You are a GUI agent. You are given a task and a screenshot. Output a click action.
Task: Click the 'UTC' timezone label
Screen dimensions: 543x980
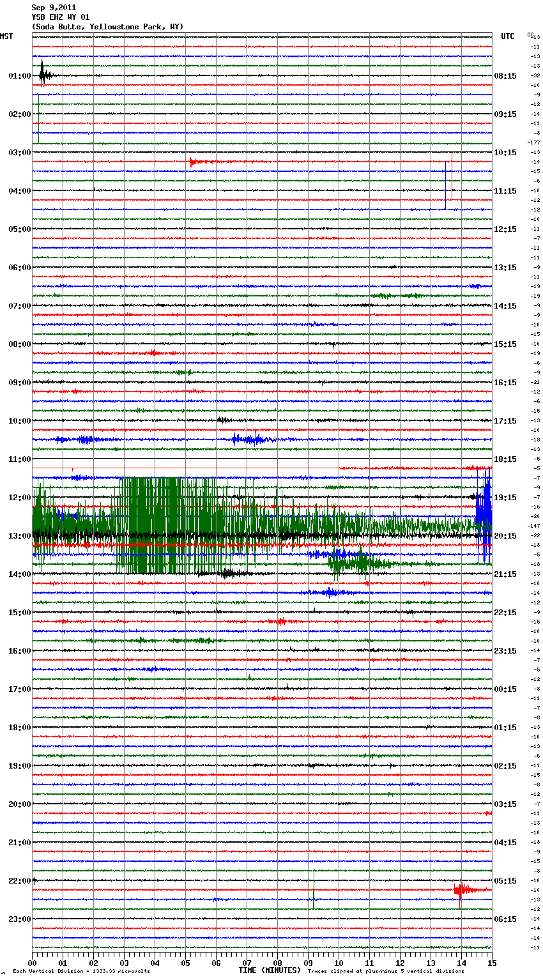tap(507, 36)
